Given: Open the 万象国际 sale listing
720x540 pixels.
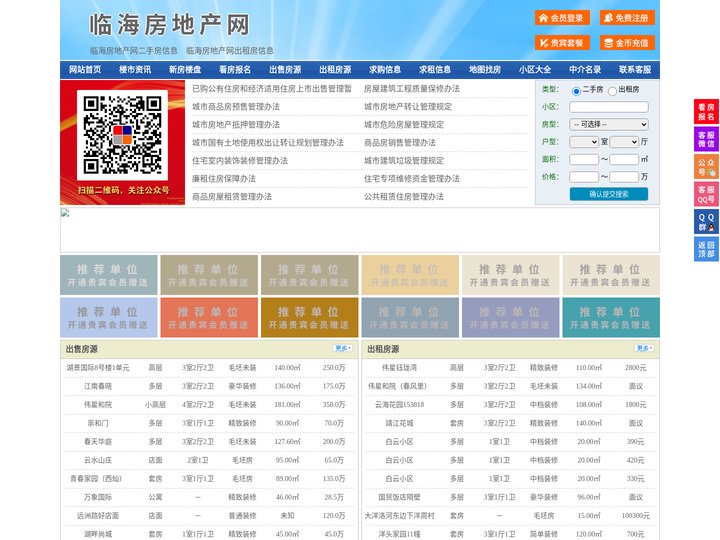Looking at the screenshot, I should (x=98, y=497).
